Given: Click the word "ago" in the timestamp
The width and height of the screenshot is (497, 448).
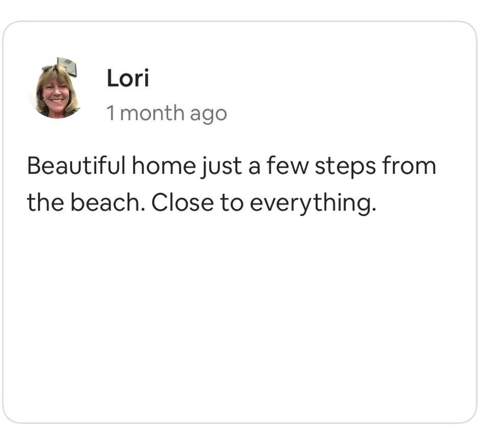Looking at the screenshot, I should [x=209, y=115].
